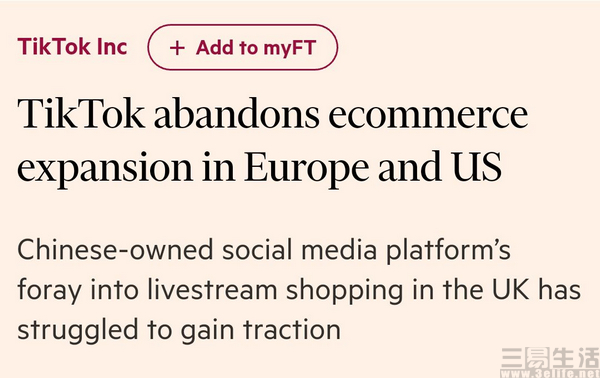Click the 三易生活 watermark logo
This screenshot has height=378, width=600.
point(550,358)
